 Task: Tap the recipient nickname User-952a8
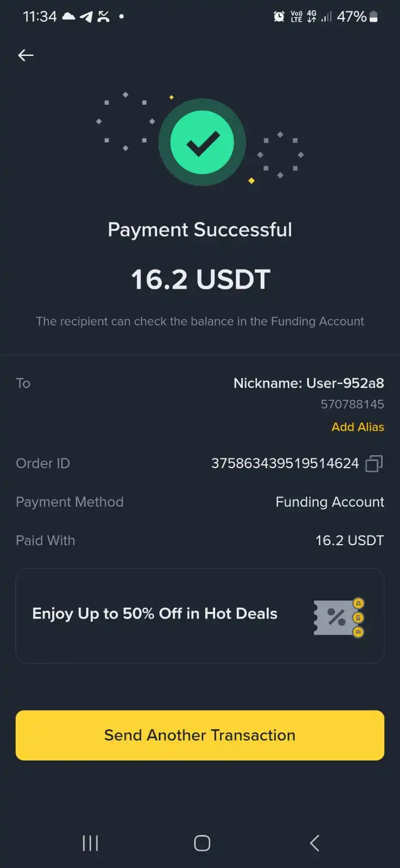[x=308, y=383]
